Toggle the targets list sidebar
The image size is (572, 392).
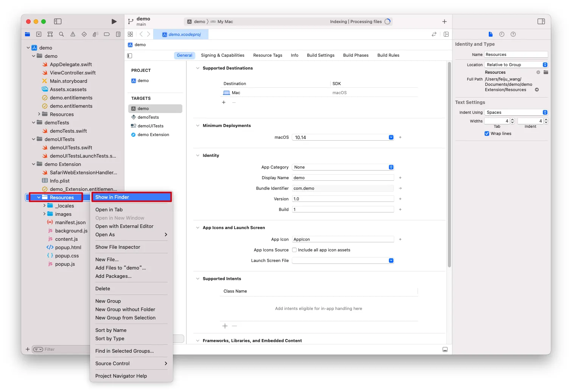tap(130, 56)
